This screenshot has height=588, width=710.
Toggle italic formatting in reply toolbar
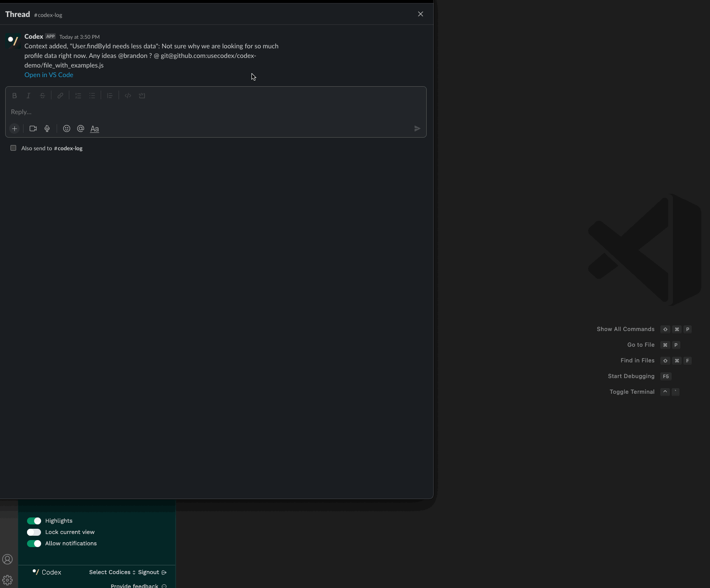pos(28,96)
